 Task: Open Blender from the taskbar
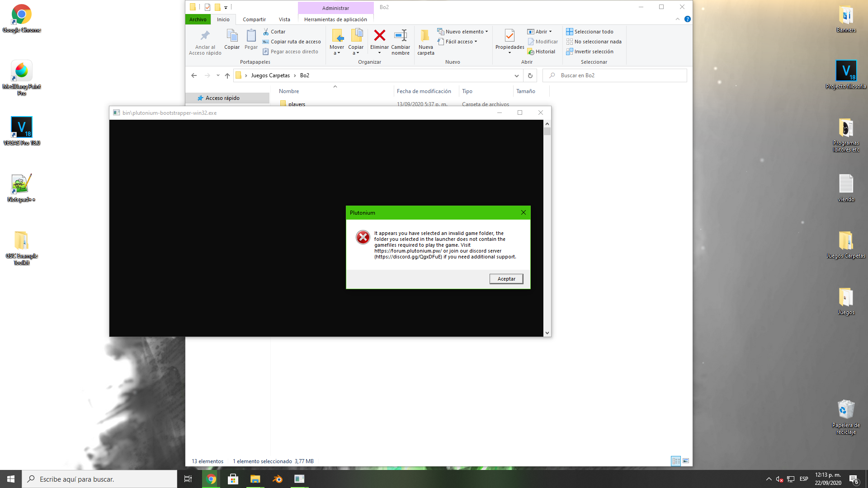coord(277,479)
